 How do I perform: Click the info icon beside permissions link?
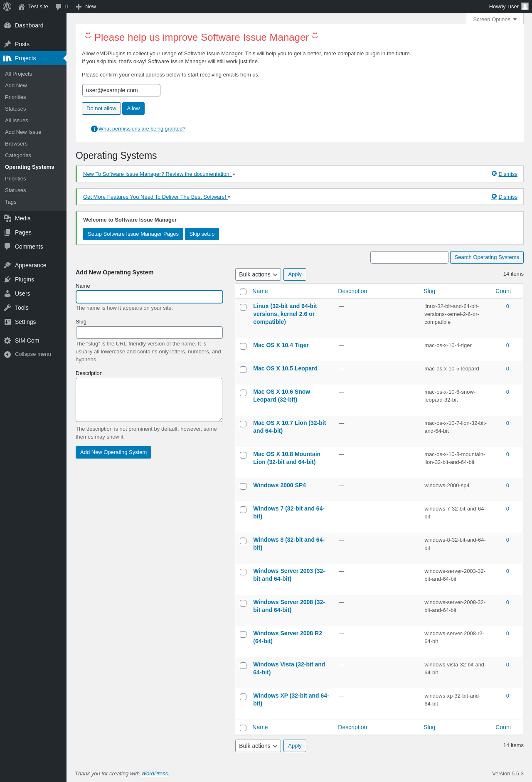click(94, 129)
